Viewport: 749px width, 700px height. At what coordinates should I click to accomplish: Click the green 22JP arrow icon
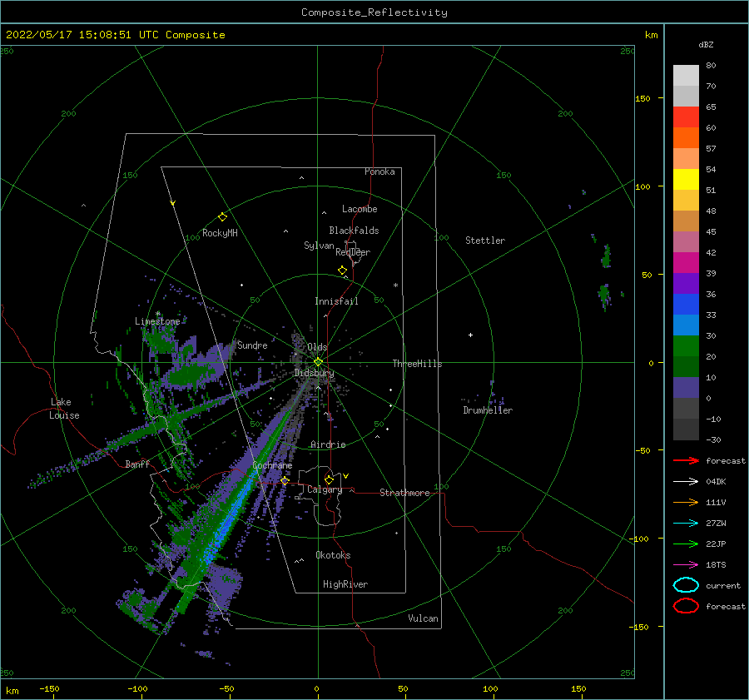pyautogui.click(x=686, y=544)
